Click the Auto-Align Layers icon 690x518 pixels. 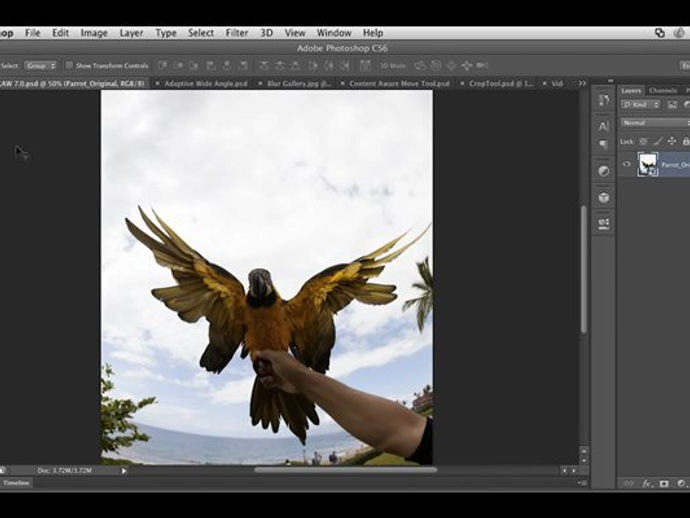pyautogui.click(x=365, y=66)
